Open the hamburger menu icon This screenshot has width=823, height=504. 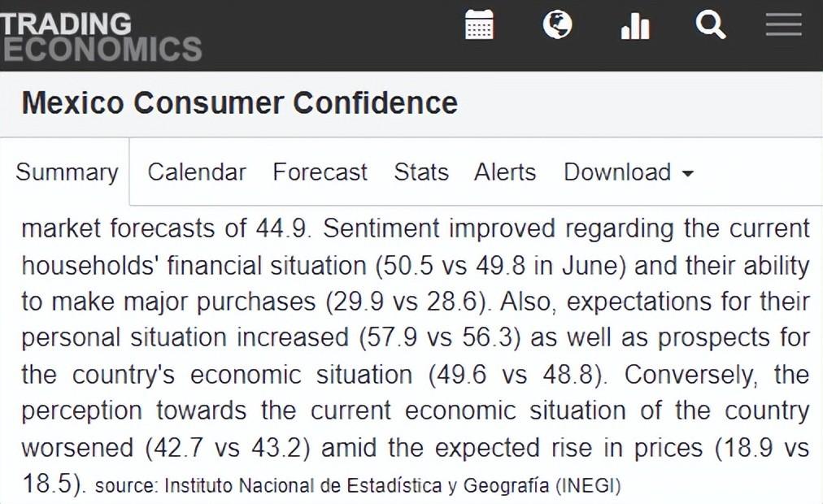pos(784,24)
